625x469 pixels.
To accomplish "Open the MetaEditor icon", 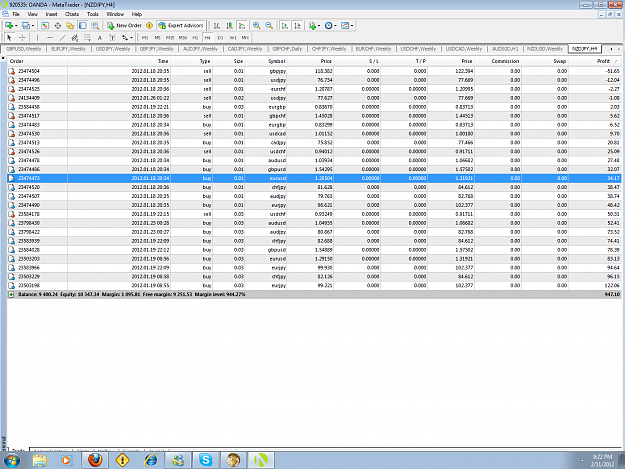I will [x=149, y=26].
